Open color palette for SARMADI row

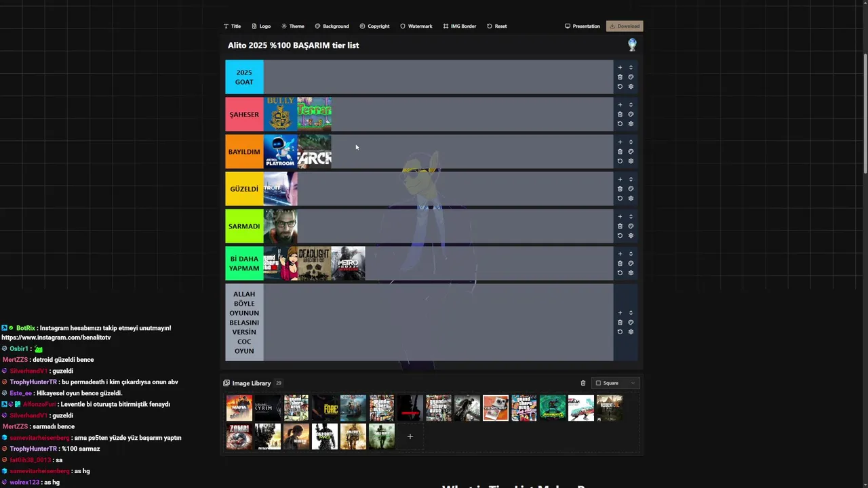click(x=631, y=226)
